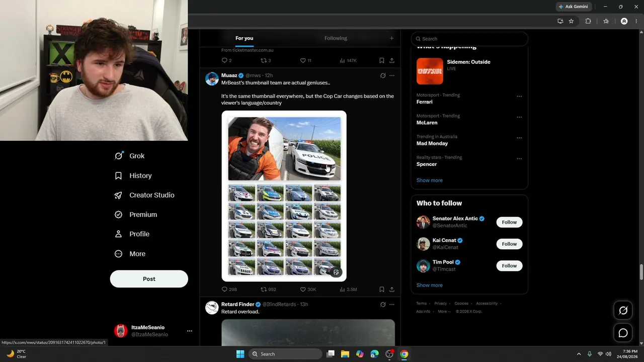Click the Post button
This screenshot has width=644, height=362.
(149, 279)
